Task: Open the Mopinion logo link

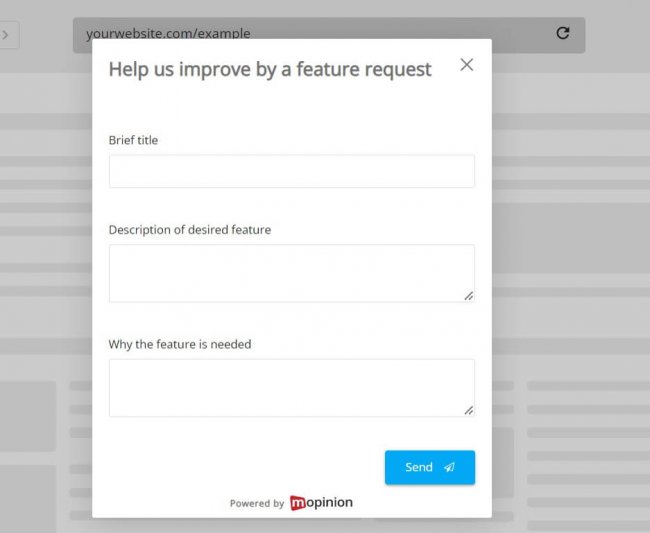Action: click(x=321, y=503)
